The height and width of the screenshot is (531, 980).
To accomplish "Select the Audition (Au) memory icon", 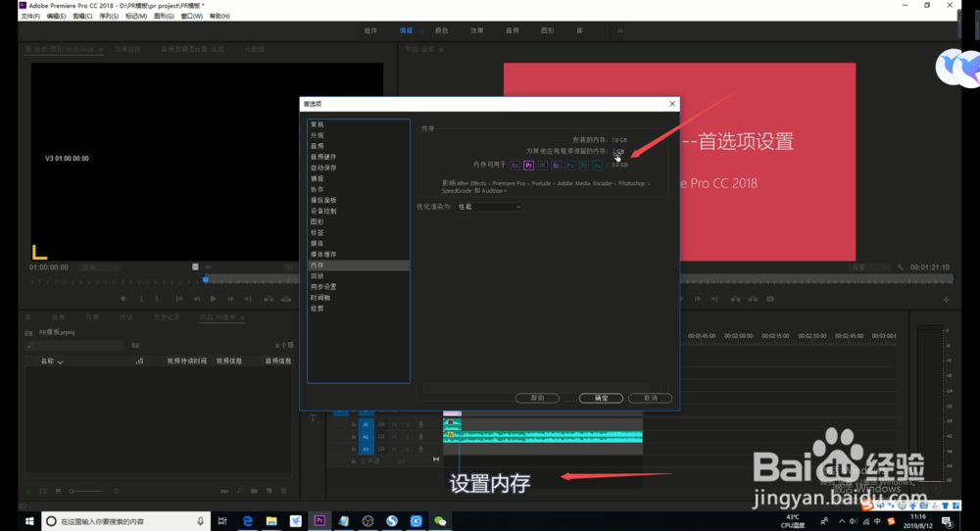I will pyautogui.click(x=598, y=166).
